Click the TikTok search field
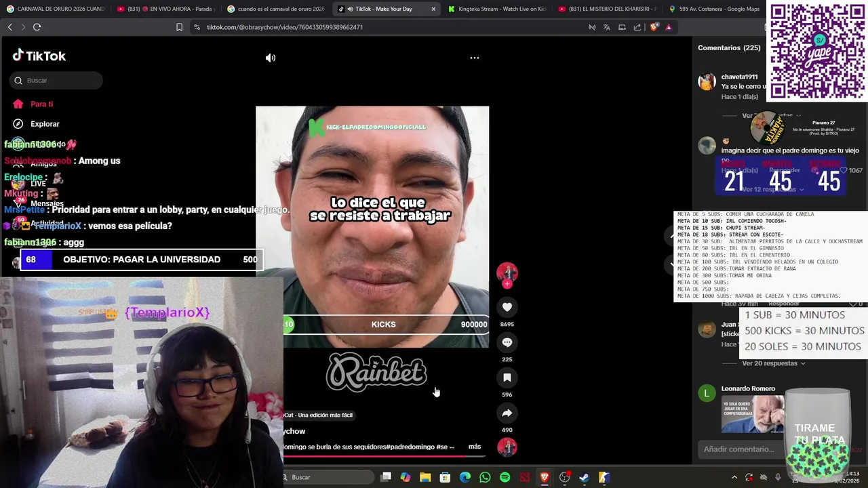The image size is (868, 488). (x=57, y=81)
